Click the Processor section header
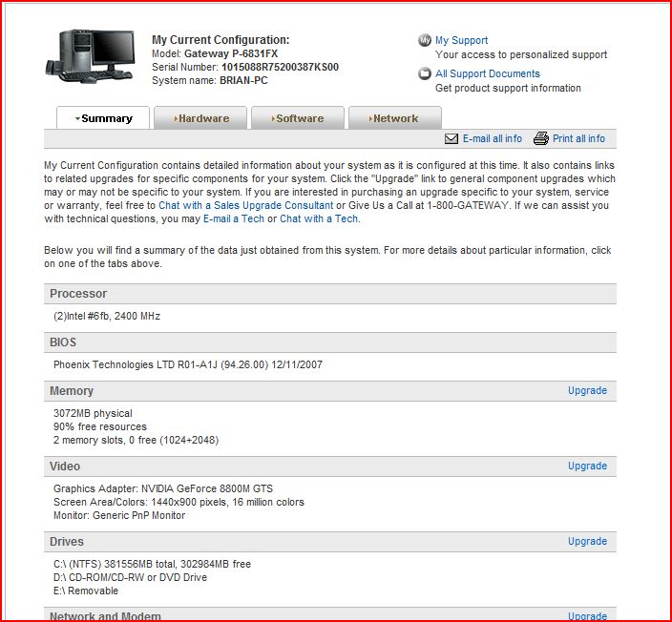Viewport: 672px width, 622px height. pyautogui.click(x=330, y=294)
